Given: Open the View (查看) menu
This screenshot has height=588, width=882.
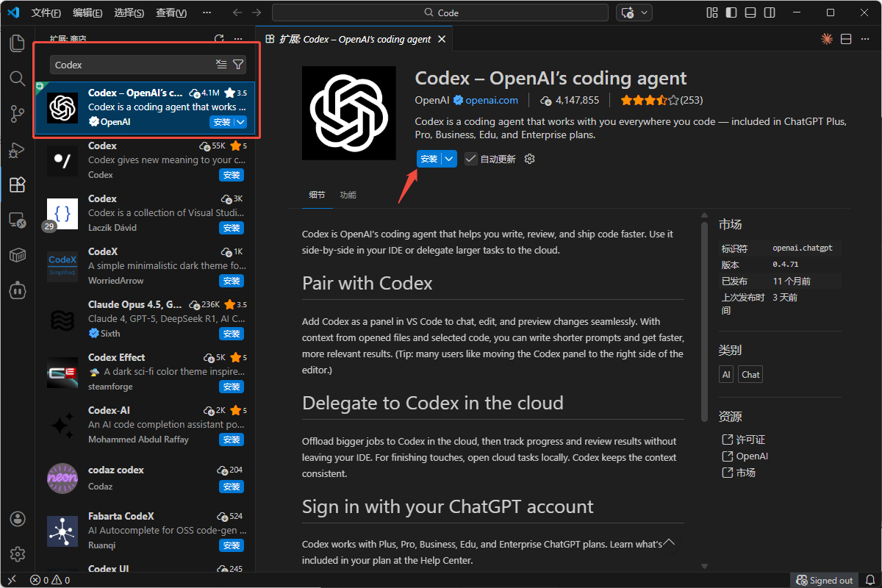Looking at the screenshot, I should tap(171, 12).
